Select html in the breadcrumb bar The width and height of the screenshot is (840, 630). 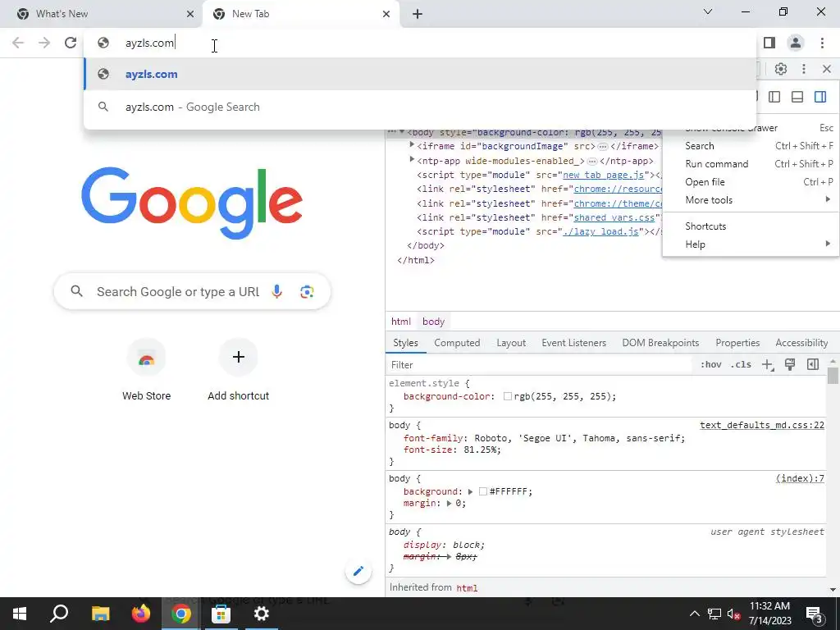click(400, 322)
